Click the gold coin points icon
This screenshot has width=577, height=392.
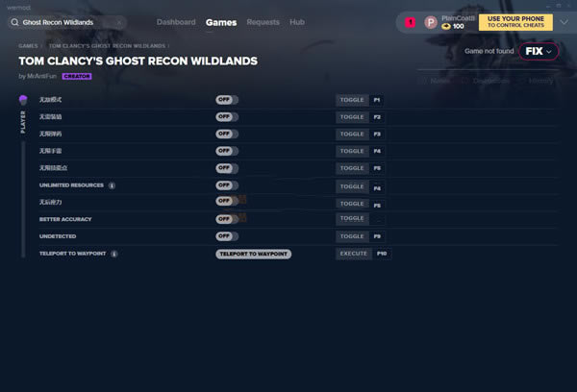coord(446,27)
